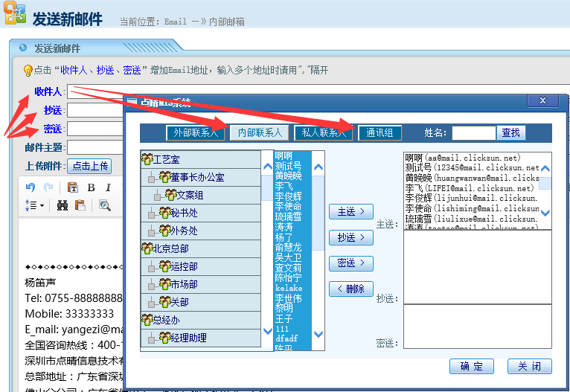Click the undo icon in editor toolbar
This screenshot has height=392, width=570.
(31, 187)
